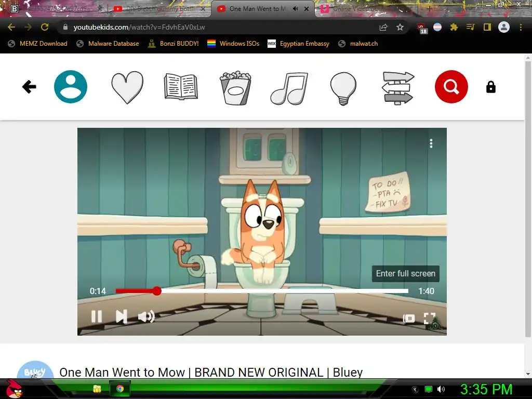Viewport: 532px width, 399px height.
Task: Open the popcorn shows category
Action: click(x=235, y=87)
